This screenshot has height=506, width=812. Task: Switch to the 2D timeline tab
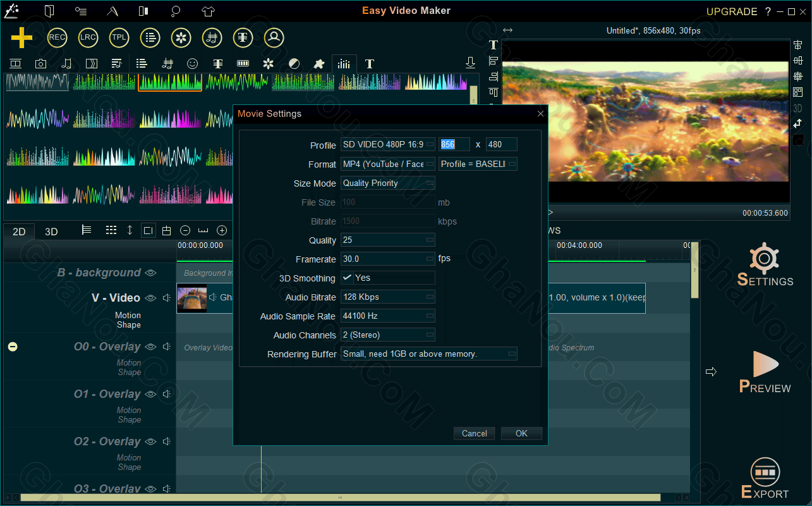pos(19,231)
